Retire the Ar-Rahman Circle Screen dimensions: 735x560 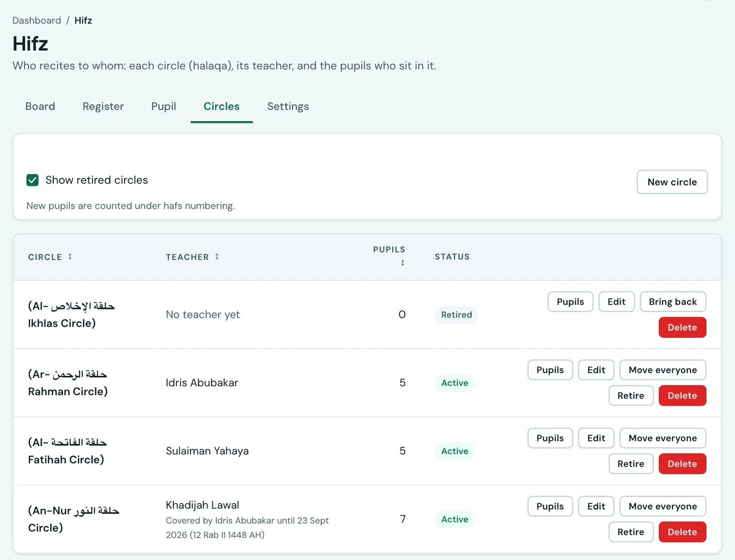click(631, 396)
